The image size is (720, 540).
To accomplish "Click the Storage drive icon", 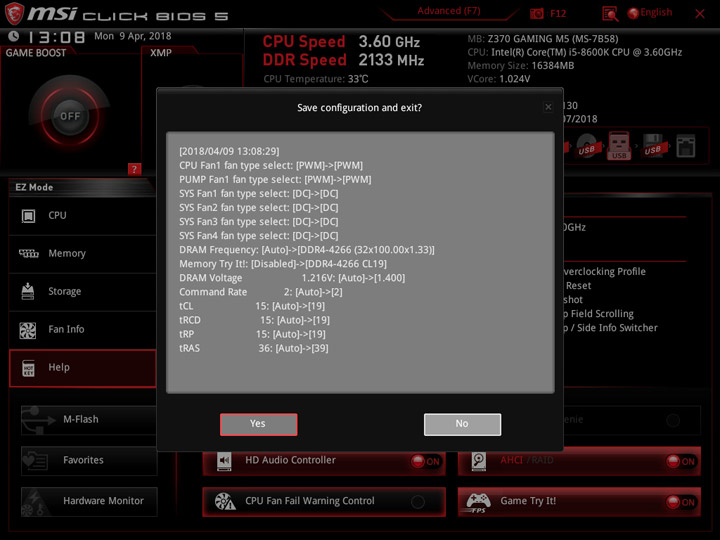I will 28,291.
